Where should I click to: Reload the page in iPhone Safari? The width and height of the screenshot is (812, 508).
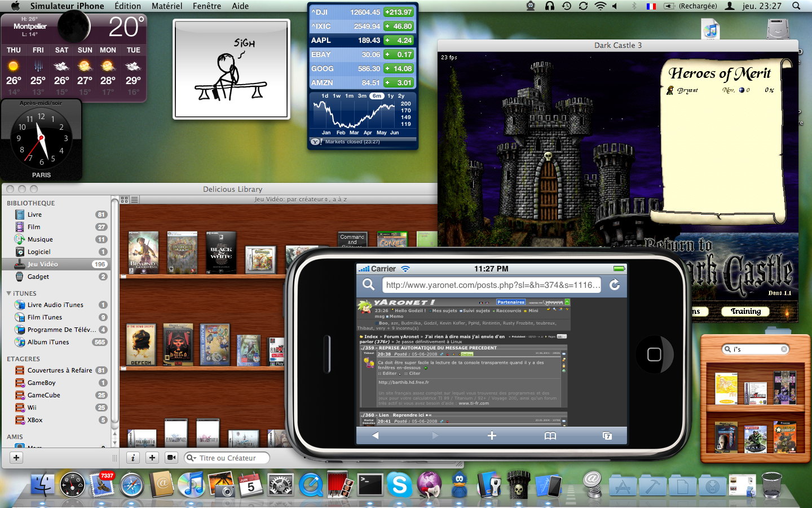click(x=615, y=285)
